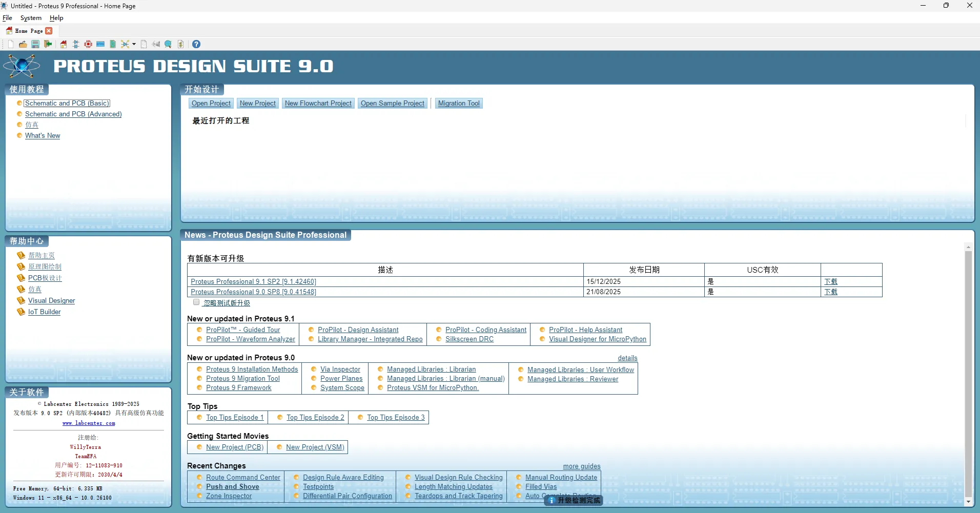
Task: Close the Home Page tab with red X
Action: click(x=49, y=31)
